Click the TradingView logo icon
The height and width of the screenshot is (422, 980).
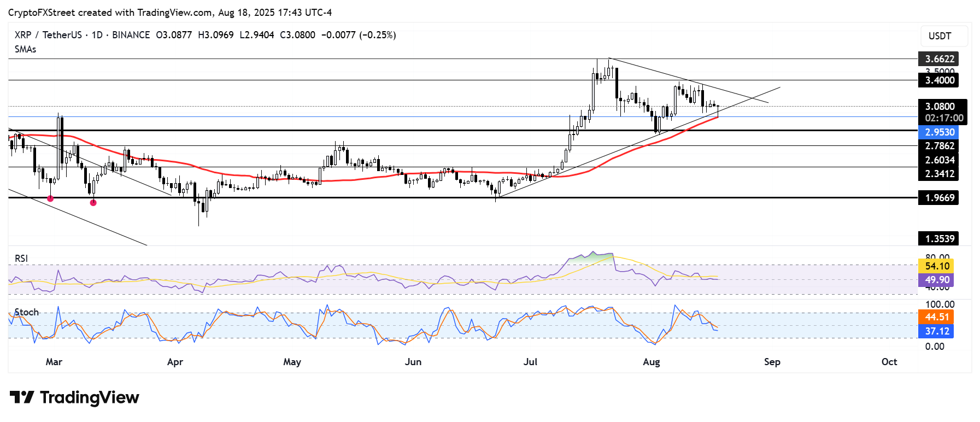click(22, 397)
